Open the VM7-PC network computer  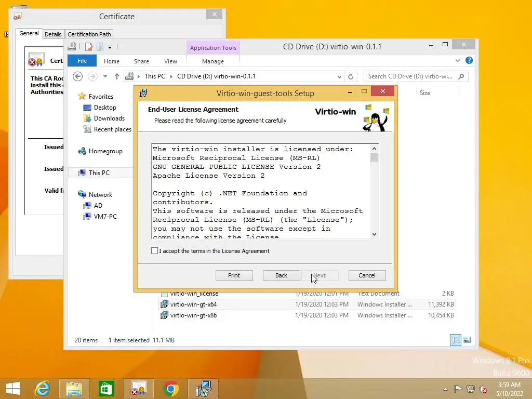[x=105, y=216]
